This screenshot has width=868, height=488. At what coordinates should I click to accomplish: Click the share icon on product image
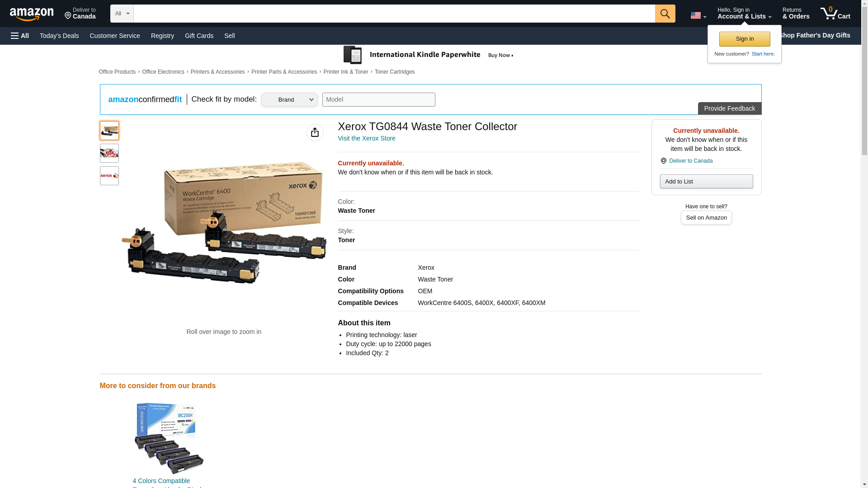315,132
